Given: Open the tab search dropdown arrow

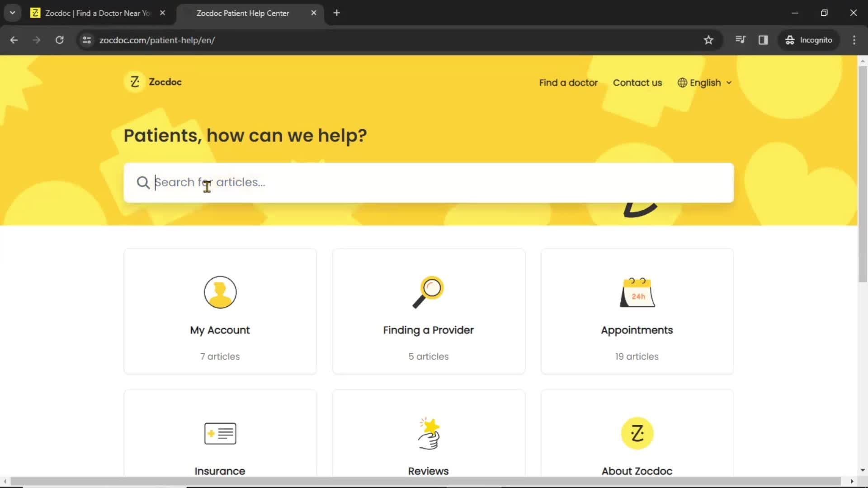Looking at the screenshot, I should pyautogui.click(x=13, y=13).
